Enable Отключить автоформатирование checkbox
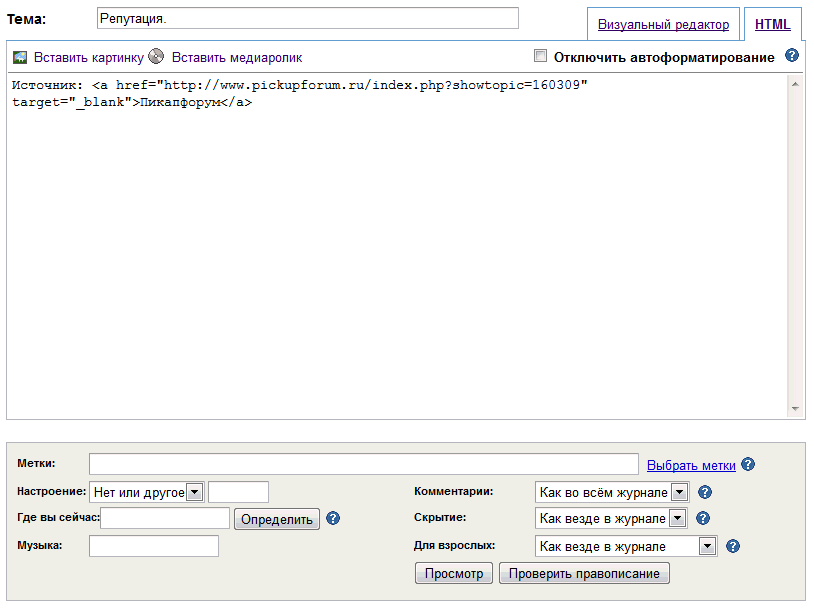The height and width of the screenshot is (611, 814). click(541, 57)
